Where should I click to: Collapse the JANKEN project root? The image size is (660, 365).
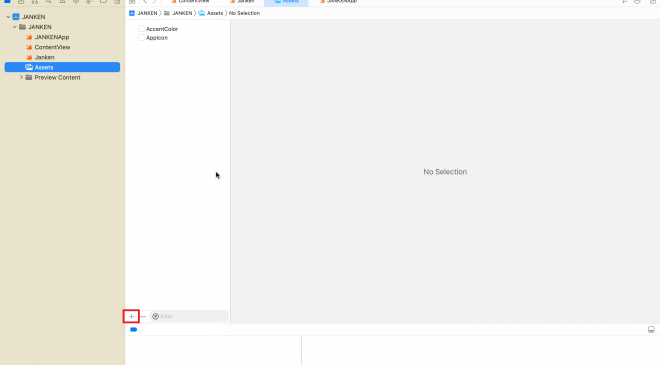pyautogui.click(x=8, y=17)
